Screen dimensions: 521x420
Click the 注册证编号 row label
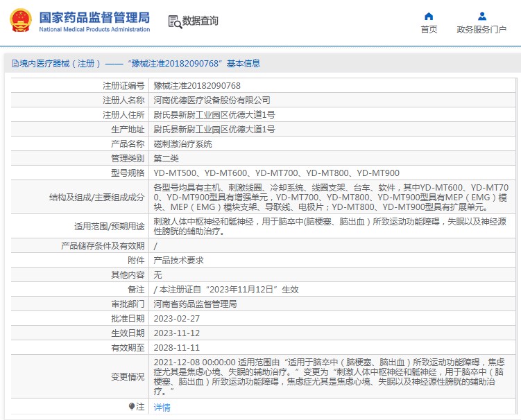pos(123,86)
